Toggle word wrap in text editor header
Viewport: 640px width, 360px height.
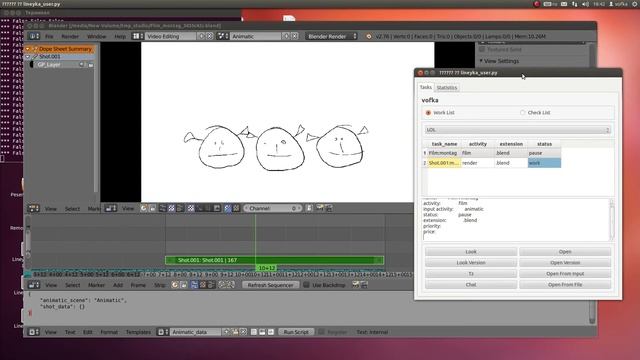pyautogui.click(x=262, y=332)
